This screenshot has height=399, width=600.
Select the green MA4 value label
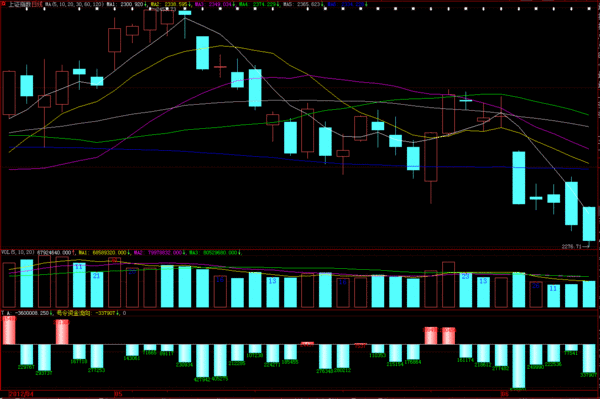point(259,5)
